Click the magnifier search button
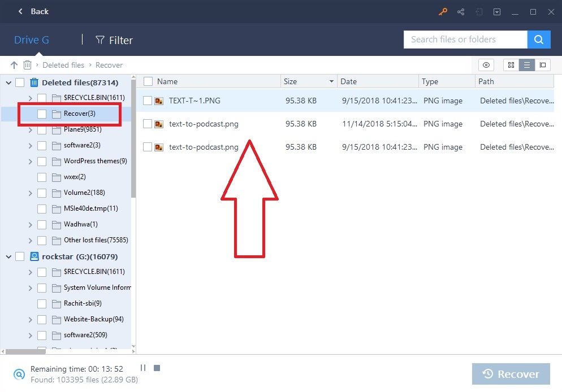 click(539, 40)
